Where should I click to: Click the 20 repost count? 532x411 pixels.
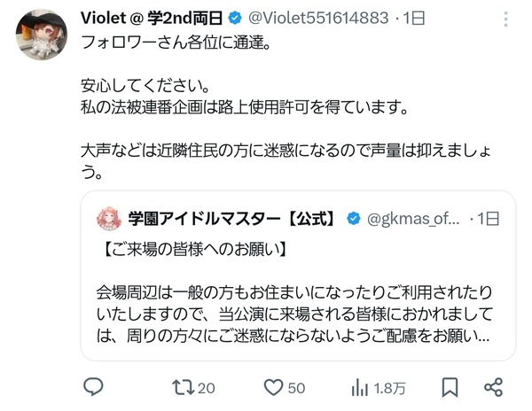pos(207,388)
